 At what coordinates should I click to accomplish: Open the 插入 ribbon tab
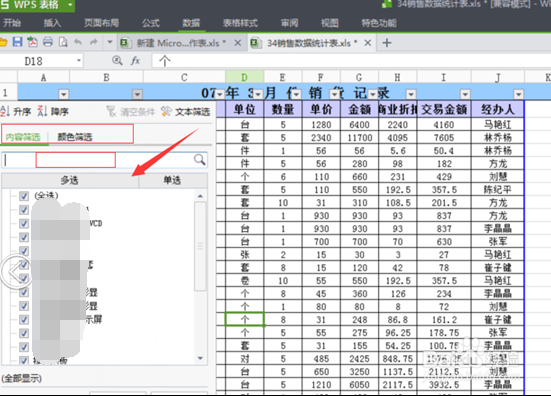point(52,23)
